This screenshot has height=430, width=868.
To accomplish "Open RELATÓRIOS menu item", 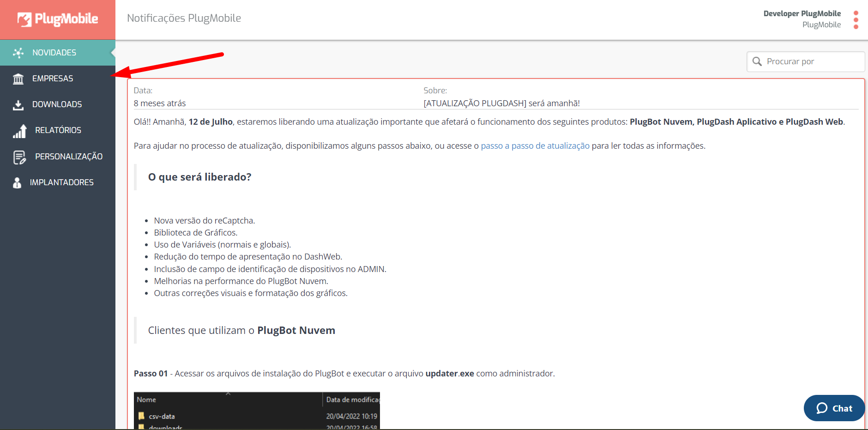I will click(58, 130).
